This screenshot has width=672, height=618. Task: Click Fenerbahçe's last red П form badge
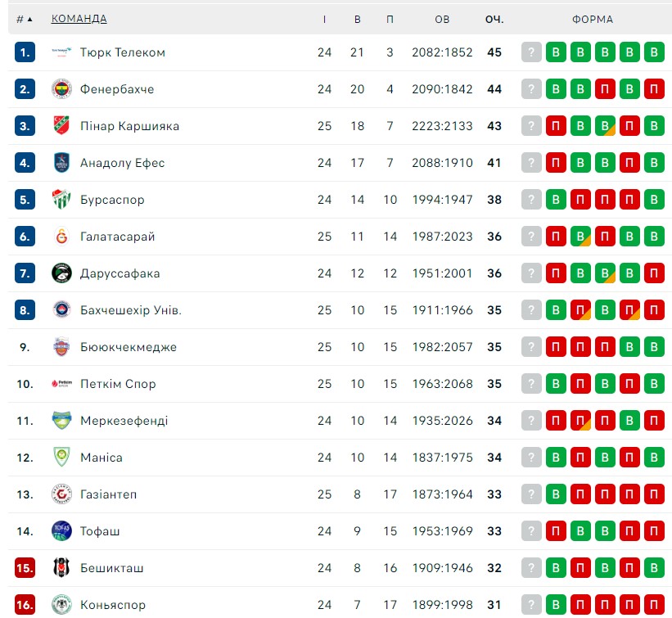(x=654, y=89)
